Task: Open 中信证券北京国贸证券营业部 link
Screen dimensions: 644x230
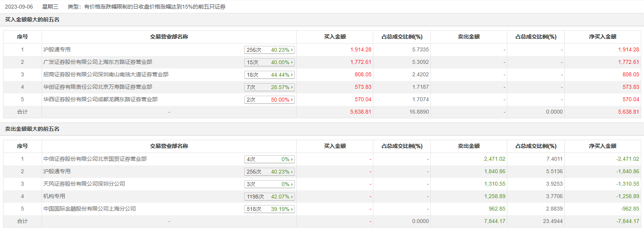Action: point(95,159)
